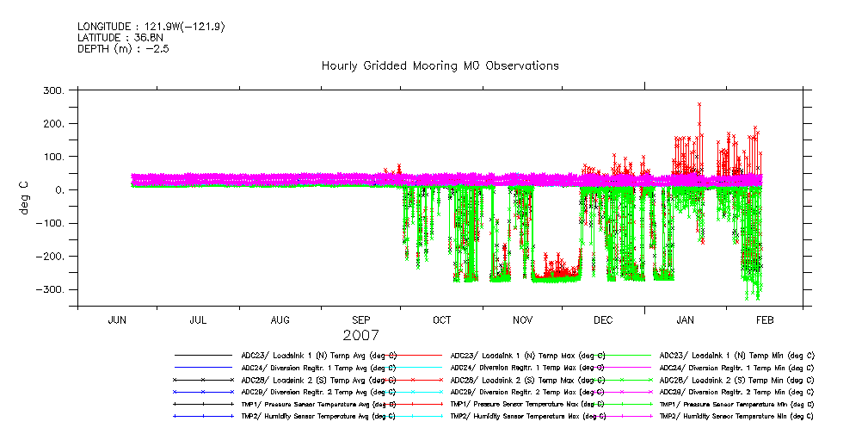Click the chart title Hourly Gridded Mooring M0 Observations

click(440, 65)
